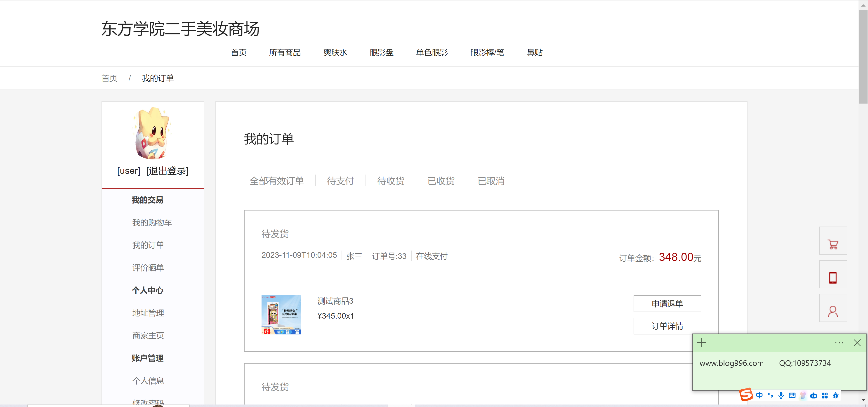This screenshot has width=868, height=407.
Task: Click the 测试商品3 product name
Action: (335, 301)
